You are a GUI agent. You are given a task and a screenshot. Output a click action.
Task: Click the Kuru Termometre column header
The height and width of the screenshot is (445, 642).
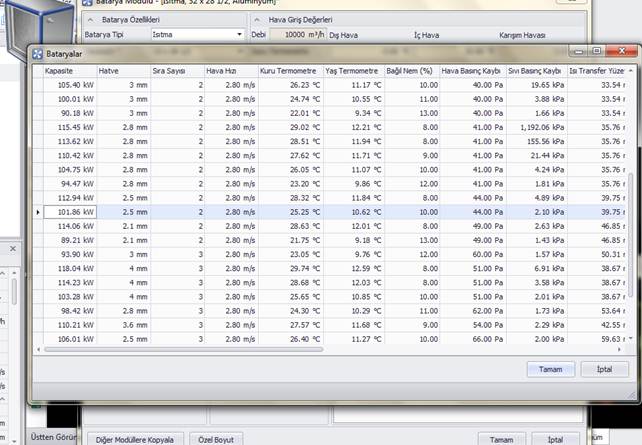[288, 71]
